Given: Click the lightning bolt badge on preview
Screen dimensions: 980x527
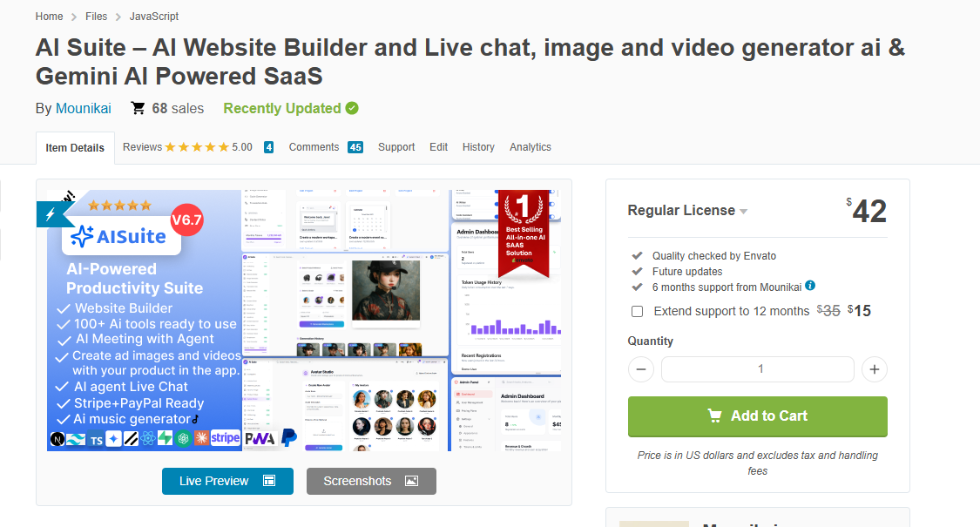Looking at the screenshot, I should [51, 214].
